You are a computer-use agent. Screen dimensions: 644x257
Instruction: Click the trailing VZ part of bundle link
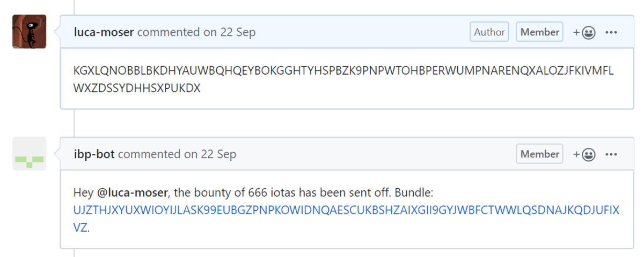click(x=80, y=227)
